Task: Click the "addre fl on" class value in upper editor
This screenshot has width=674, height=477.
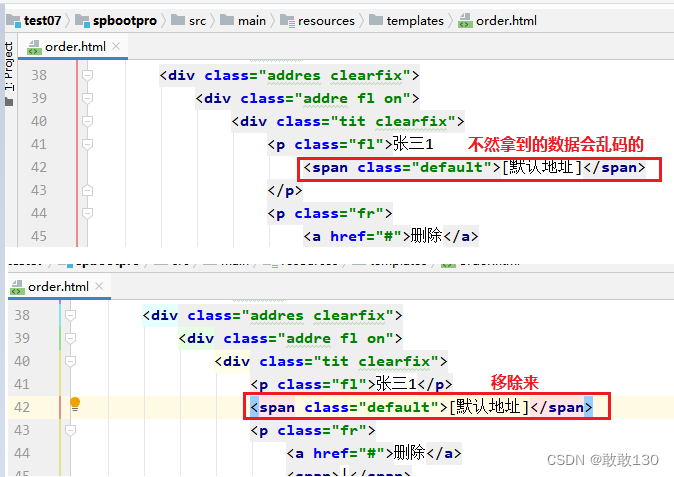Action: [x=353, y=98]
